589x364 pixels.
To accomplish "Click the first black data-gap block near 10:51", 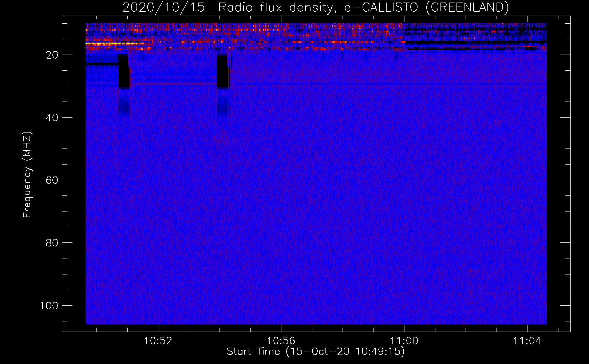I will [123, 71].
